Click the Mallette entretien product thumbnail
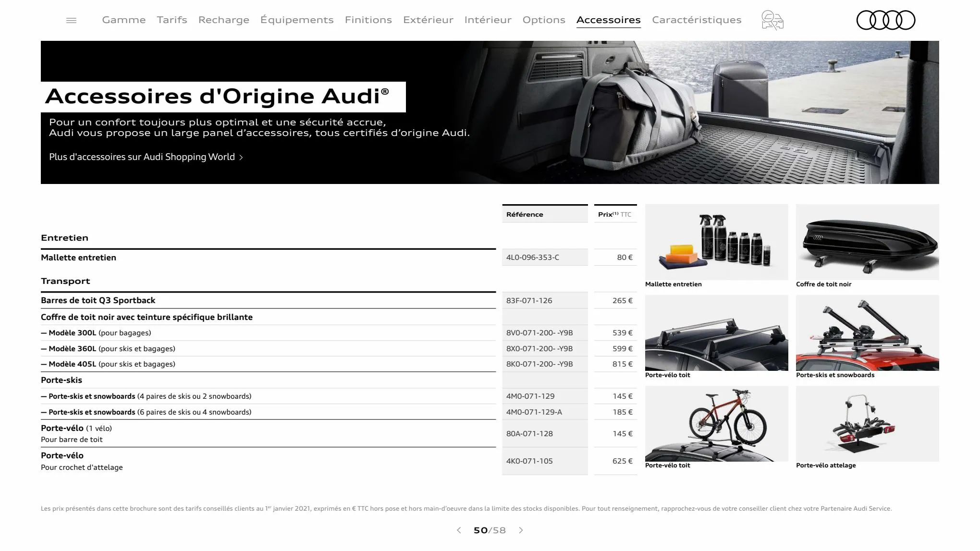The width and height of the screenshot is (980, 551). tap(717, 242)
